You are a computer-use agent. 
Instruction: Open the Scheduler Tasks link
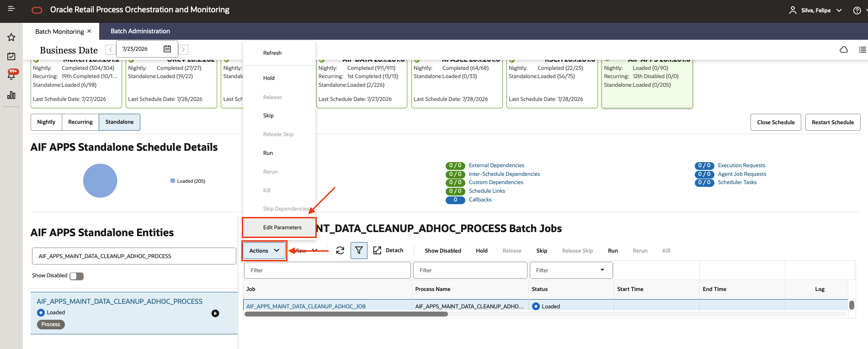[x=737, y=182]
